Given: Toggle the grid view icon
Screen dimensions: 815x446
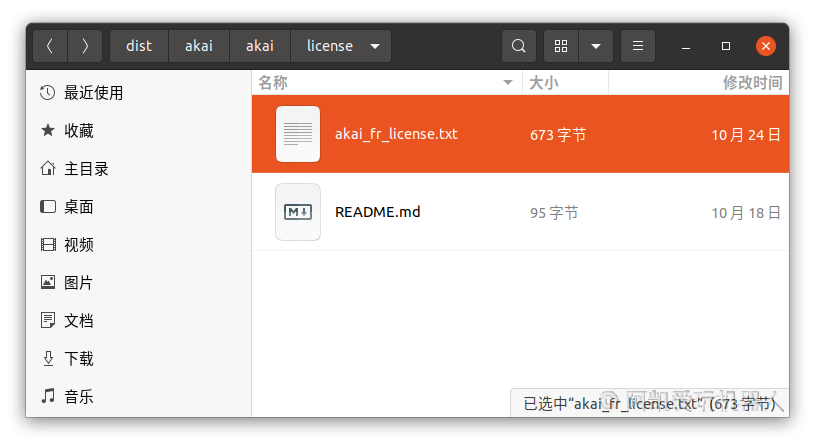Looking at the screenshot, I should 561,46.
